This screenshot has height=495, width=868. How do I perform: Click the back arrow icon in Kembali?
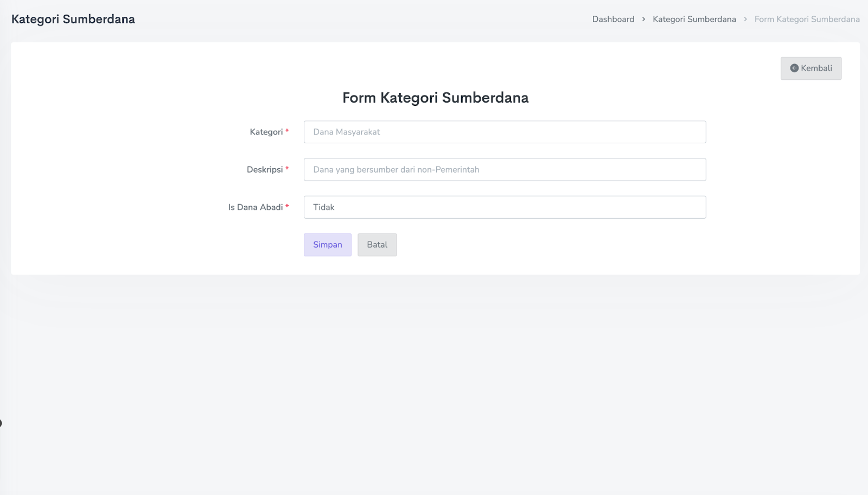[794, 68]
